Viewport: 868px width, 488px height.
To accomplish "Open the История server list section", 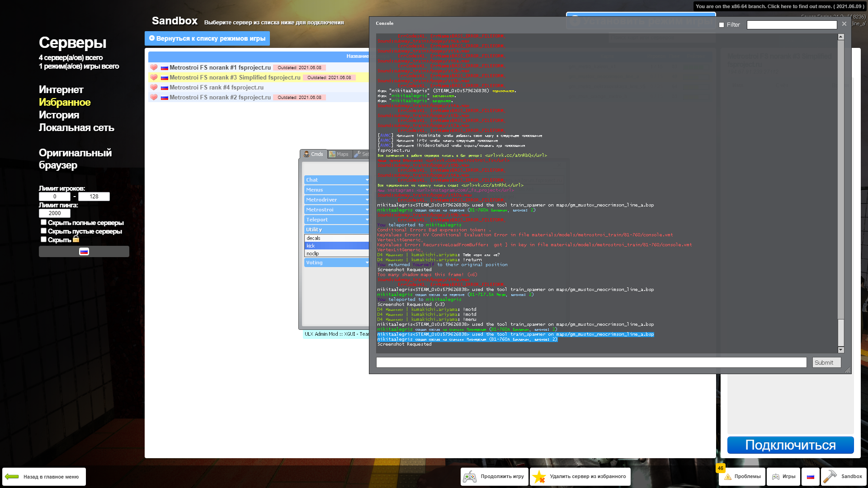I will [x=59, y=115].
